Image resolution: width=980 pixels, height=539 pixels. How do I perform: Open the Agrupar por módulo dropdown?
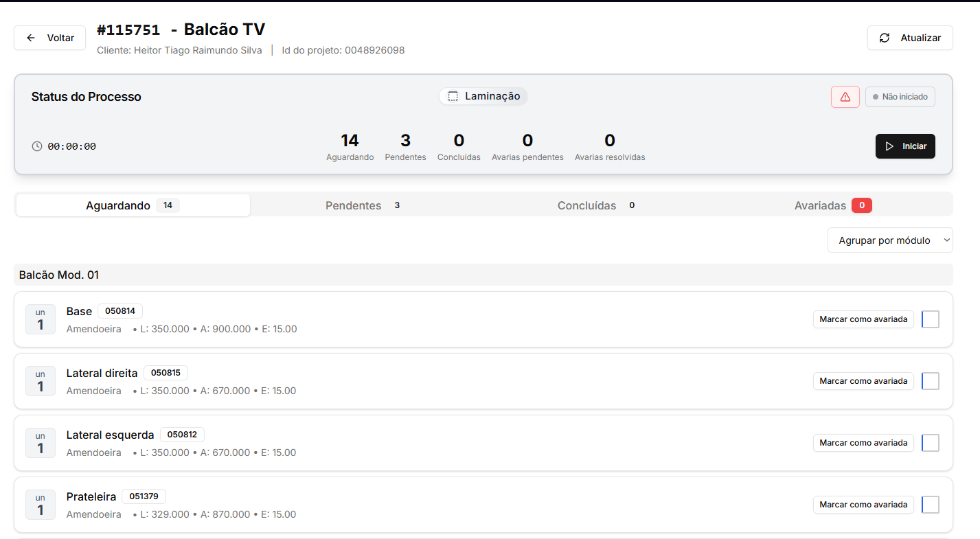[x=889, y=240]
